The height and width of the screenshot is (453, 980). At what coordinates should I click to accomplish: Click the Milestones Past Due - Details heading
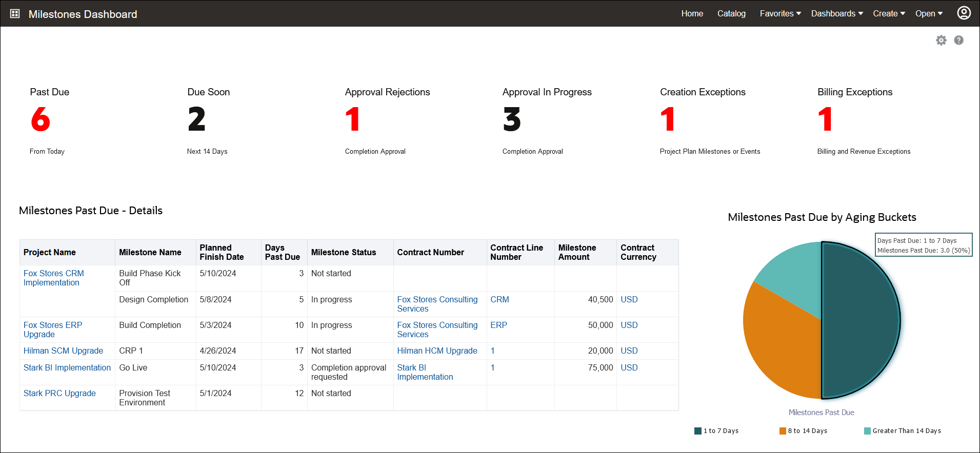coord(91,211)
